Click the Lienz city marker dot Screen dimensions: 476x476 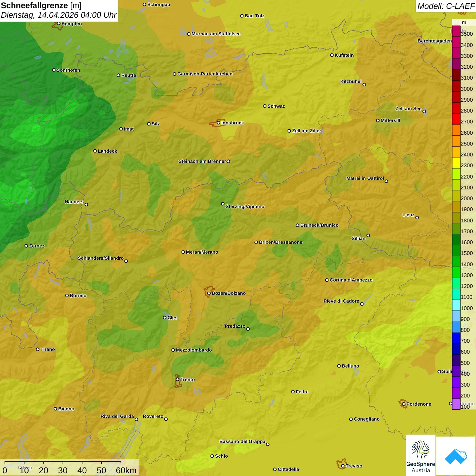tap(417, 218)
